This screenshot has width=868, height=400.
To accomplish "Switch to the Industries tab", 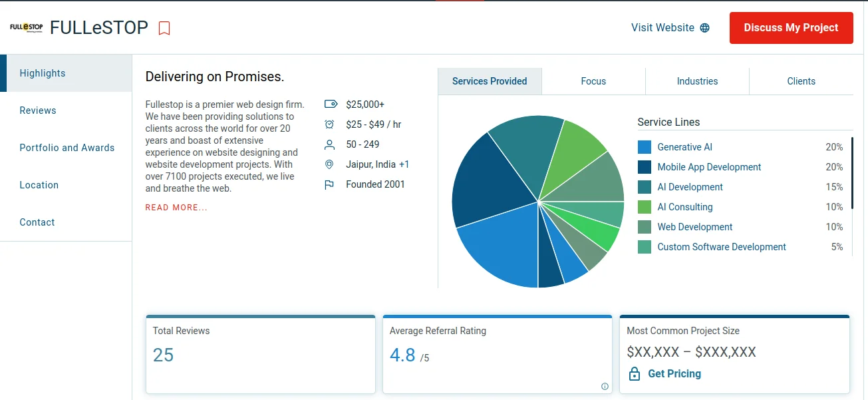I will coord(697,81).
